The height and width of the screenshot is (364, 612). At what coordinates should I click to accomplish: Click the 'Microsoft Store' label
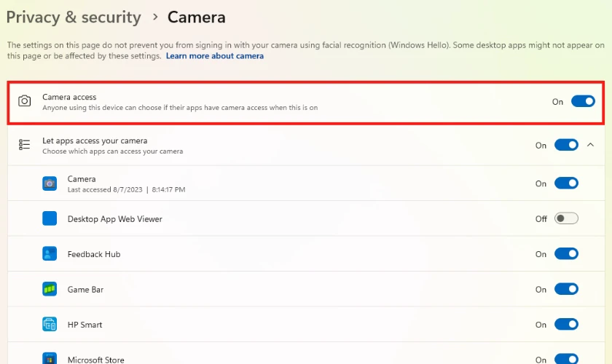[95, 360]
